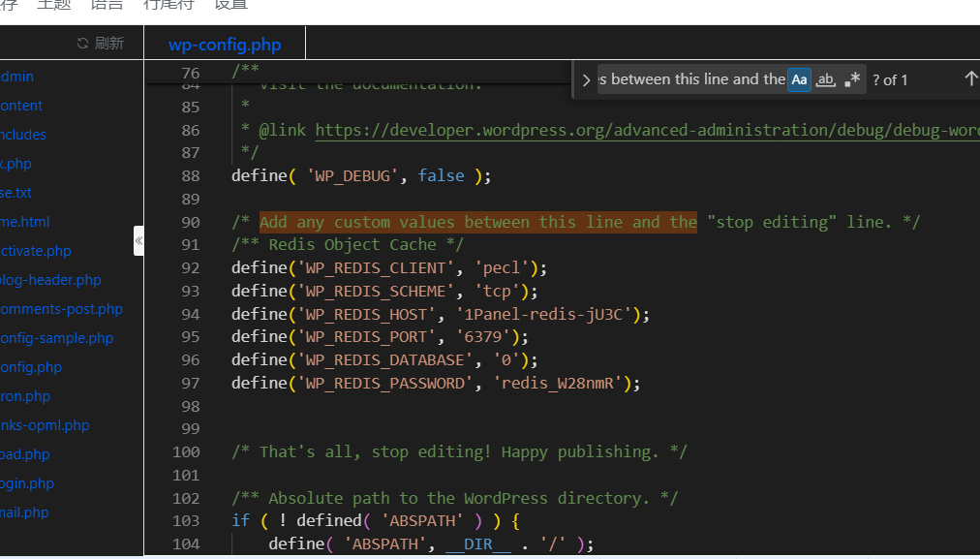Click the find search input field
This screenshot has height=559, width=980.
tap(691, 80)
